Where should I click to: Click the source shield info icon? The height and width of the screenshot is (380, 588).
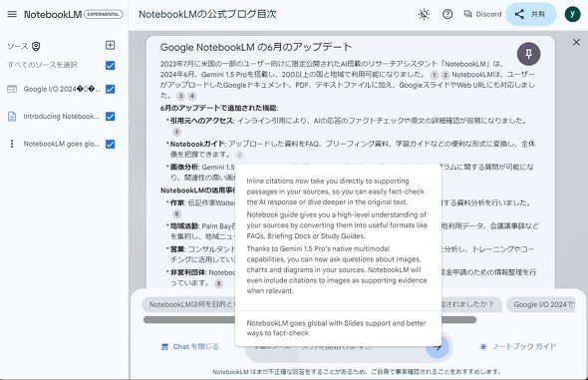coord(36,46)
